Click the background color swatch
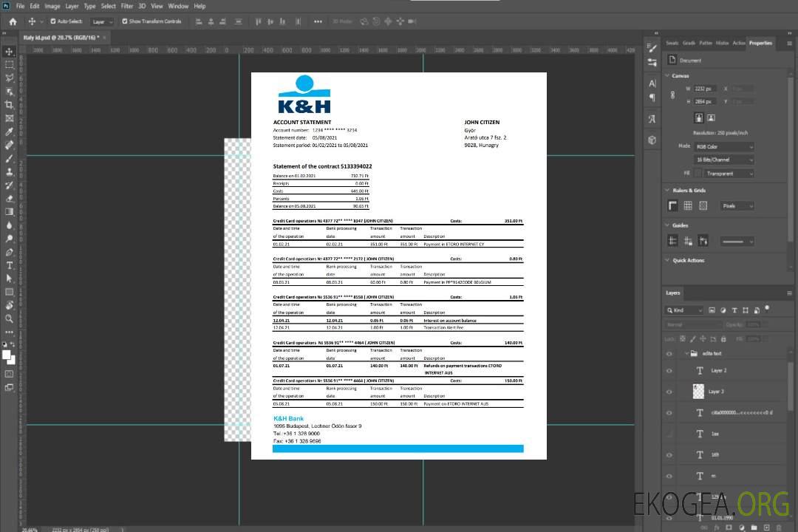 point(13,360)
